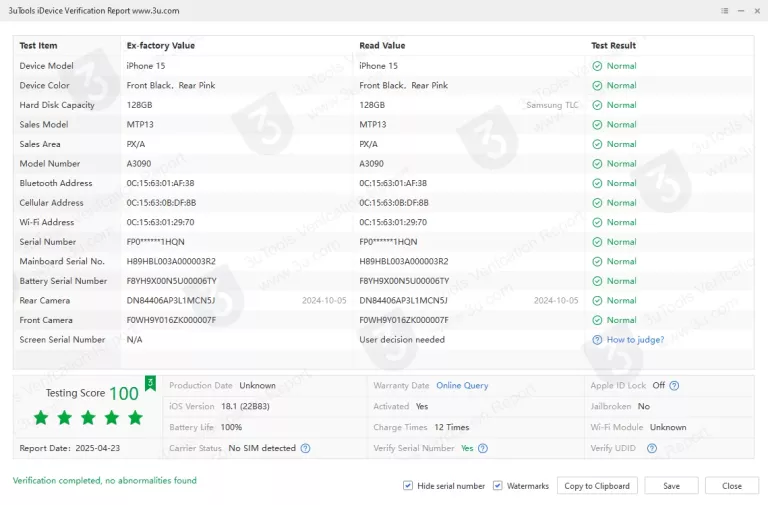
Task: Click the green check in Device Color row
Action: point(597,86)
